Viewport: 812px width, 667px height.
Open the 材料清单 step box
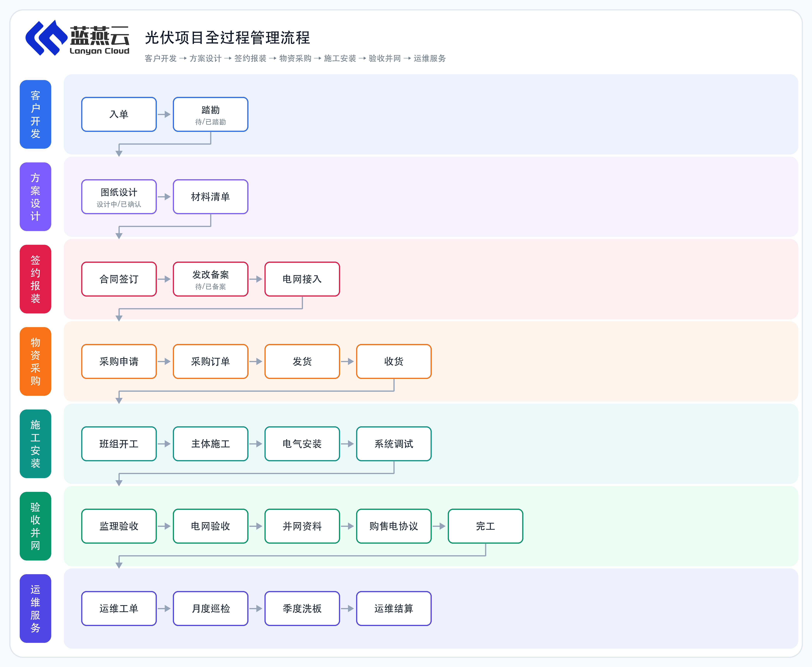pos(211,197)
